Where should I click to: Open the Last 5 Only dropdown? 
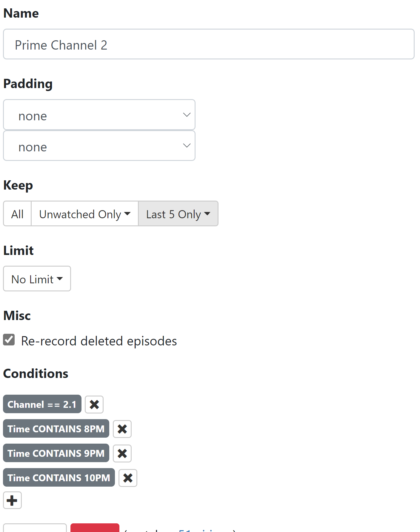(x=178, y=214)
